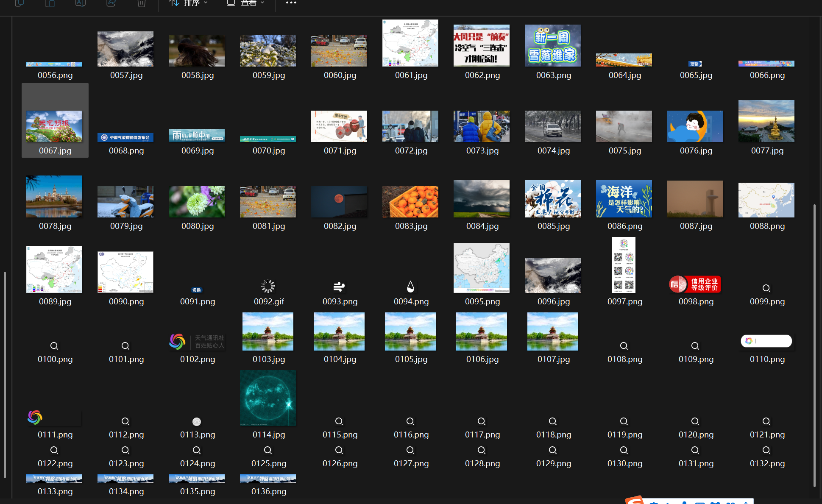Select the wind icon file 0093.png
Image resolution: width=822 pixels, height=504 pixels.
339,287
